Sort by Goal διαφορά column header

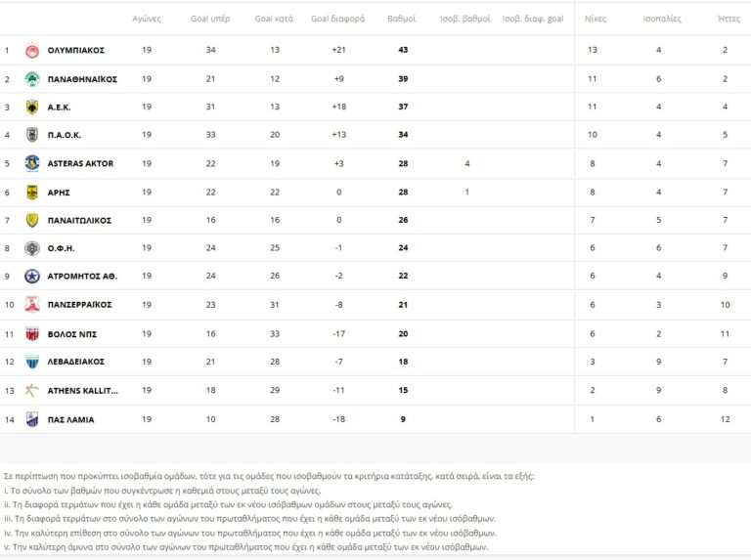[x=335, y=19]
